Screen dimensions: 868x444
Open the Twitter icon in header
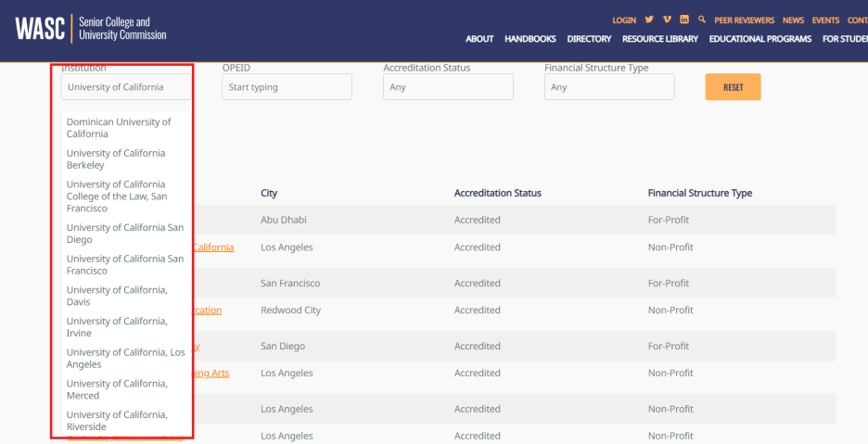[649, 19]
